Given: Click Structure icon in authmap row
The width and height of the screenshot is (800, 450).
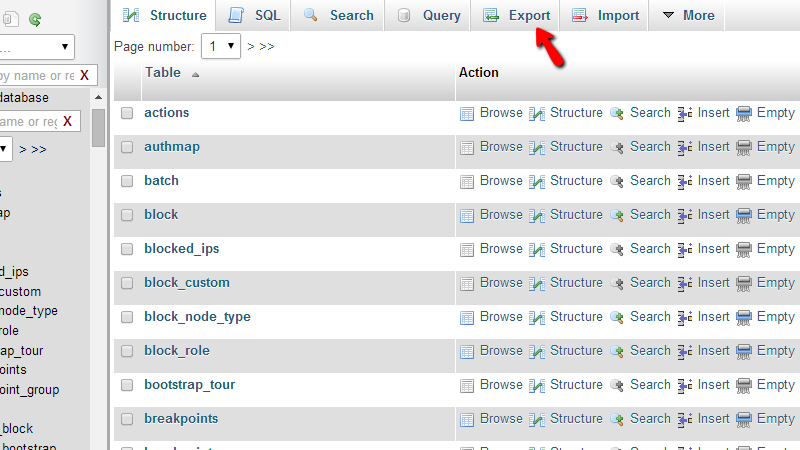Looking at the screenshot, I should (x=537, y=147).
